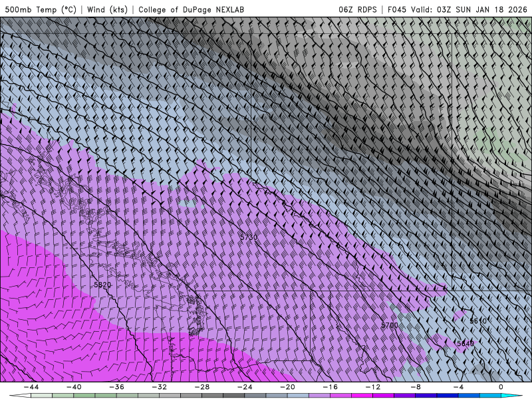Click the "Wind (kts)" header label
Image resolution: width=532 pixels, height=399 pixels.
point(107,9)
